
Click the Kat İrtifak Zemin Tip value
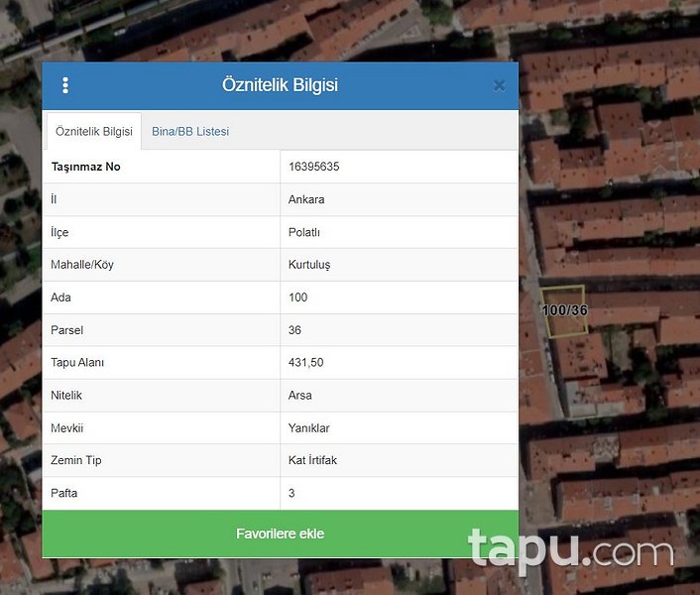tap(313, 461)
